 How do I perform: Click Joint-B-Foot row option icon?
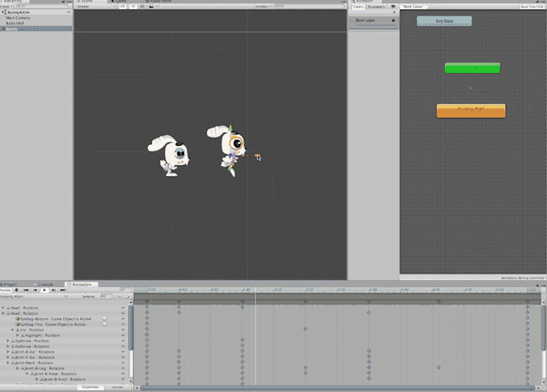123,379
